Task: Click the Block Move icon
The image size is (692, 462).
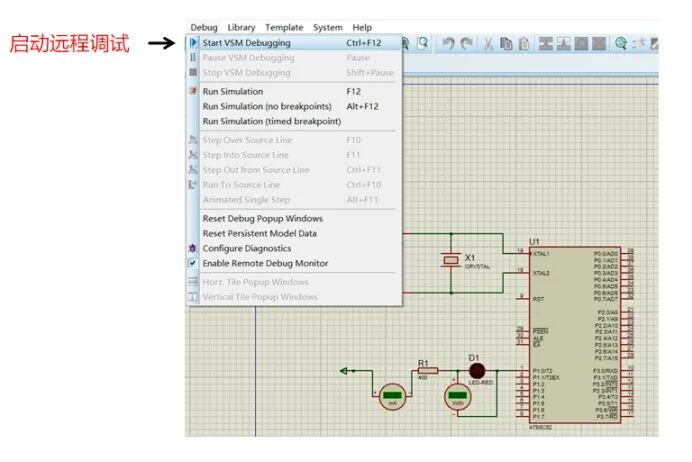Action: (x=563, y=43)
